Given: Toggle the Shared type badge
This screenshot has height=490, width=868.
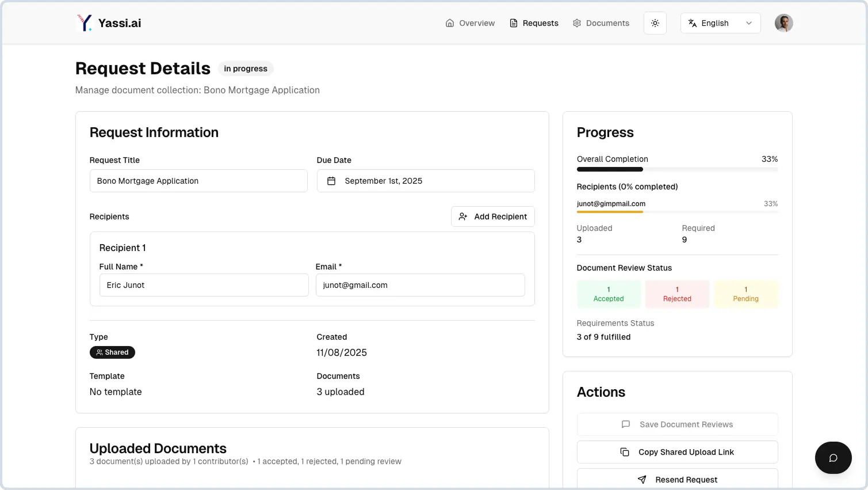Looking at the screenshot, I should tap(112, 352).
